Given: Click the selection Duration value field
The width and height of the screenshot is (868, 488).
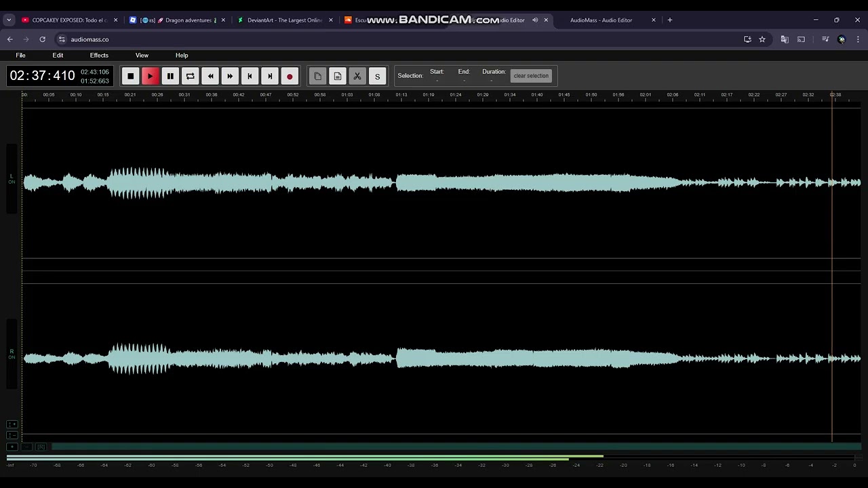Looking at the screenshot, I should [492, 81].
